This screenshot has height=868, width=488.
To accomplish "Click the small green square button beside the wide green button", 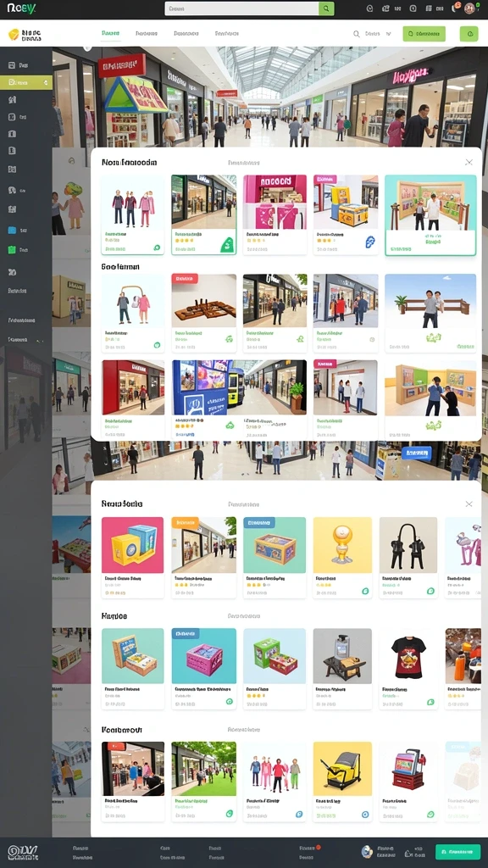I will tap(469, 34).
